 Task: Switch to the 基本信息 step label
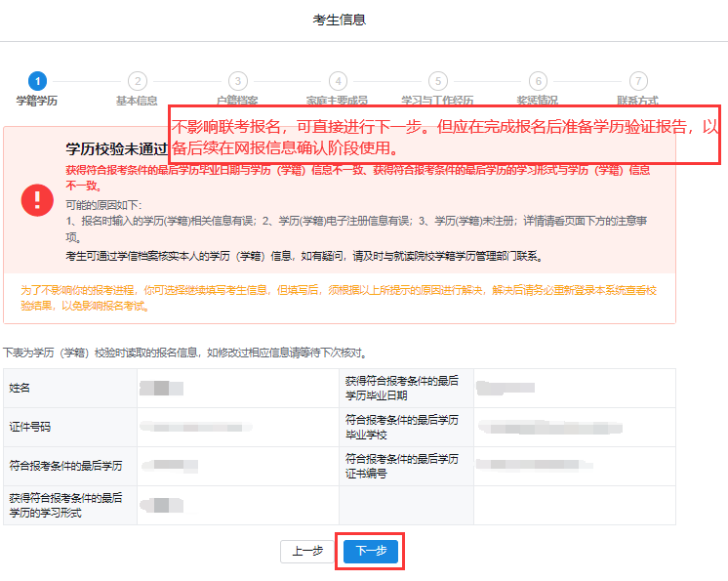click(x=138, y=101)
